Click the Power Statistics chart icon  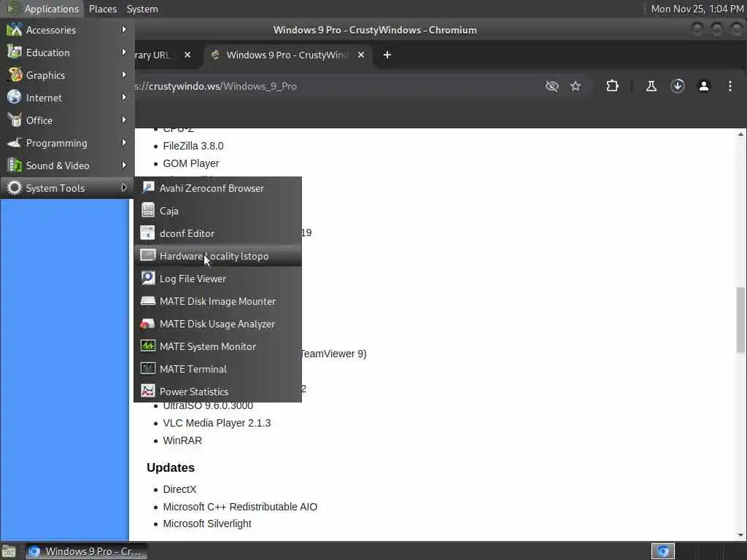click(x=147, y=391)
